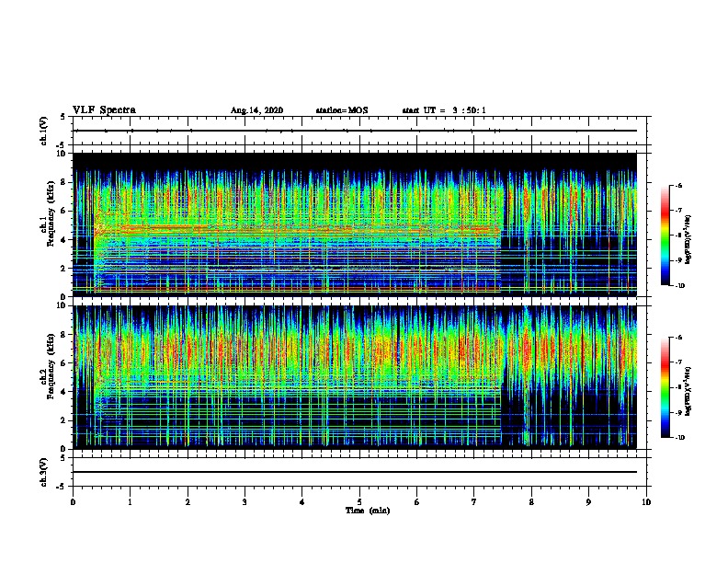
Task: Click time axis tick label "1"
Action: (130, 502)
